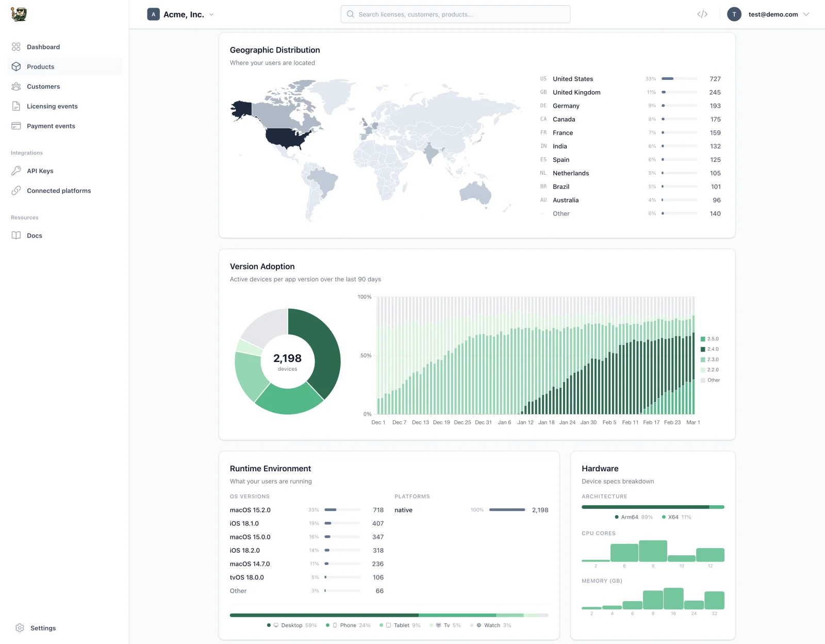The height and width of the screenshot is (644, 825).
Task: Select the Products cube icon
Action: 16,67
